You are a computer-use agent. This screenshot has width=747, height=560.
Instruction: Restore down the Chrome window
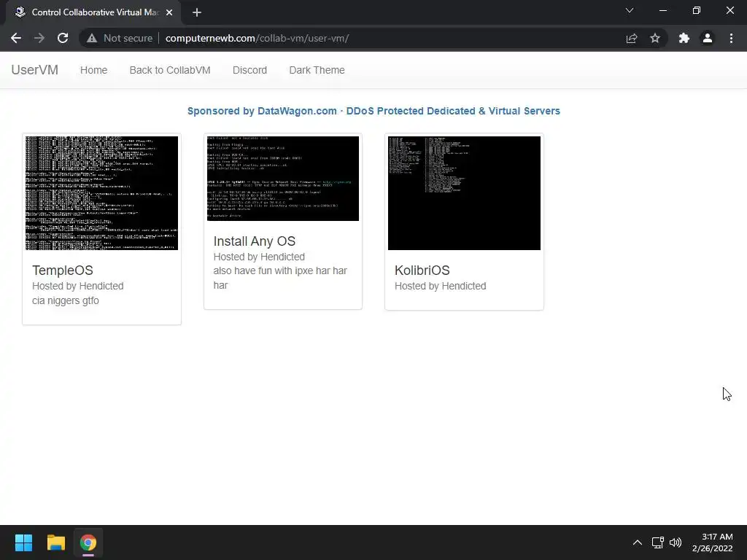click(697, 10)
